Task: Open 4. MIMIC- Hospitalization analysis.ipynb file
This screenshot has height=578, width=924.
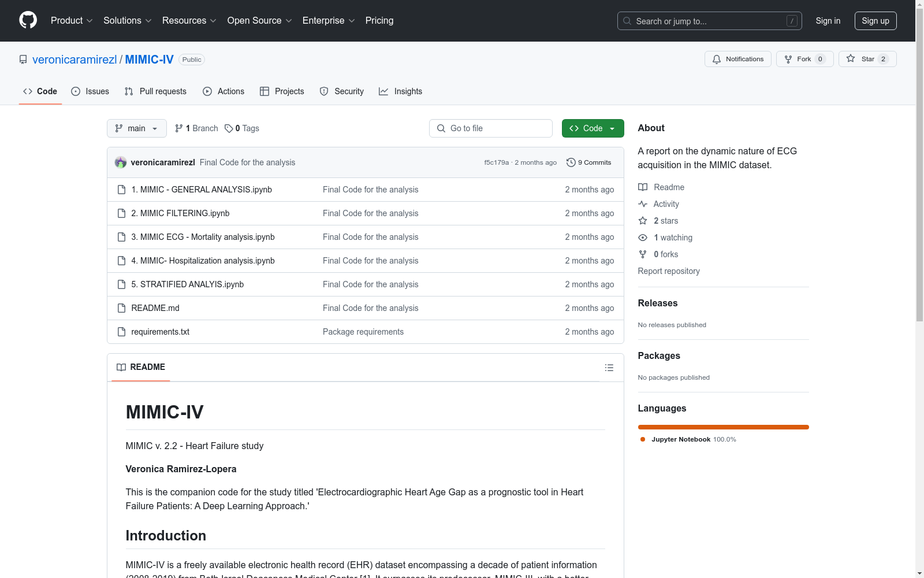Action: pos(203,261)
